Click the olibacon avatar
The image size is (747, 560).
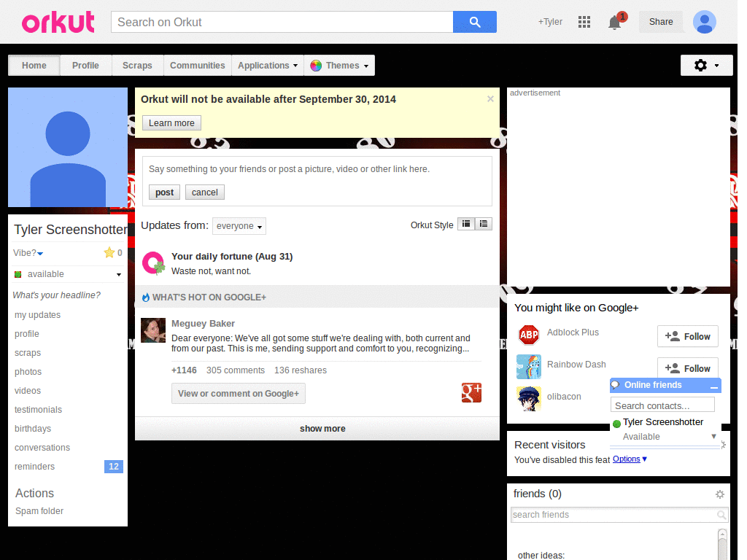click(529, 399)
